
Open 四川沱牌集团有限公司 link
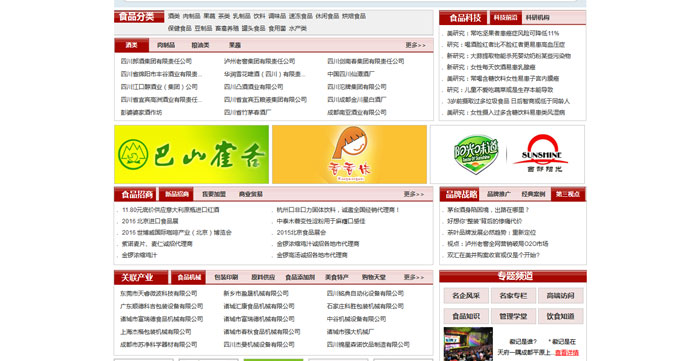pyautogui.click(x=357, y=87)
